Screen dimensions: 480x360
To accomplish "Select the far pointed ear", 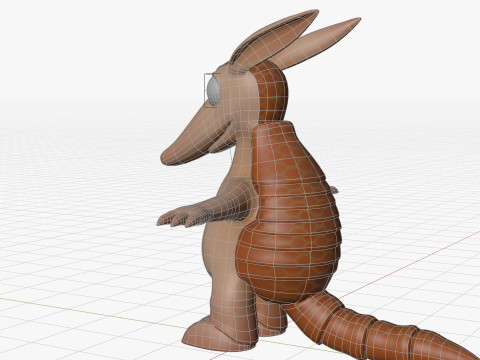I will pos(317,43).
